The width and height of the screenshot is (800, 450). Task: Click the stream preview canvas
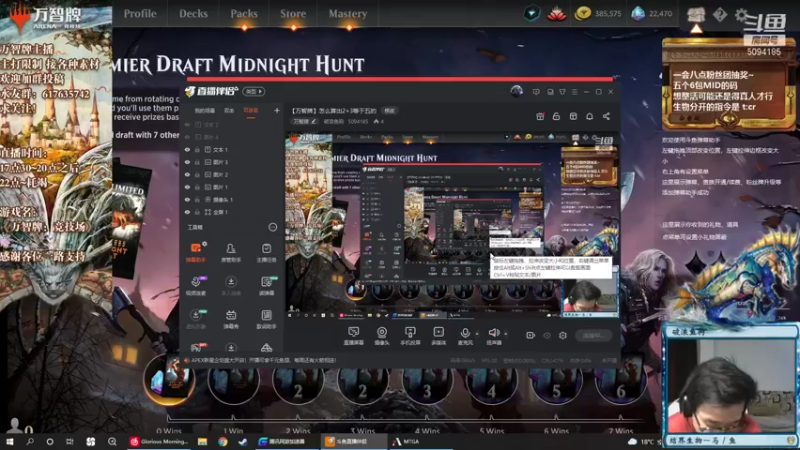[x=452, y=225]
